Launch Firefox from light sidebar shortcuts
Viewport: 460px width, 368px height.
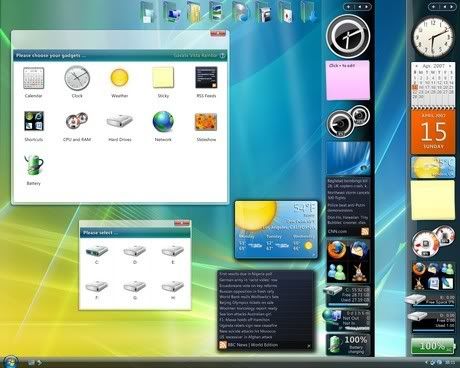(419, 269)
